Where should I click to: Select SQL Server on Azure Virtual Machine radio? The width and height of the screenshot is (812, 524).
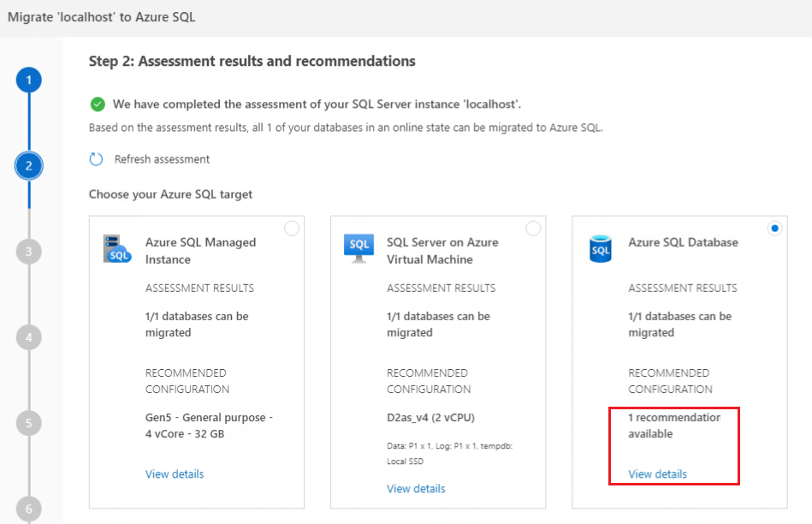pos(533,228)
